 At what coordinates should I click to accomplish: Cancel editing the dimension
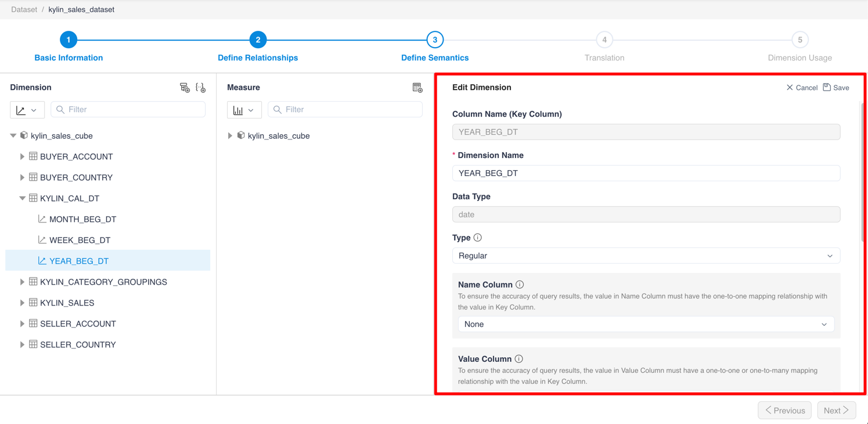pos(802,88)
